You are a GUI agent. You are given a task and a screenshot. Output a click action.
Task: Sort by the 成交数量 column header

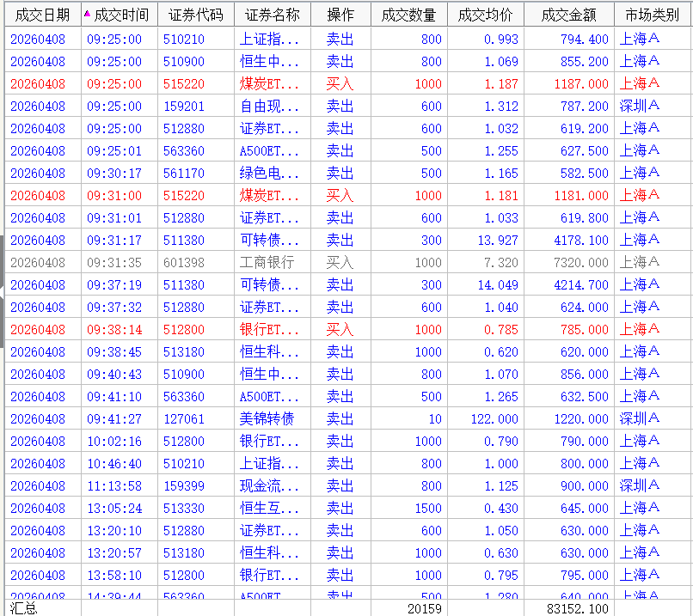click(x=408, y=15)
